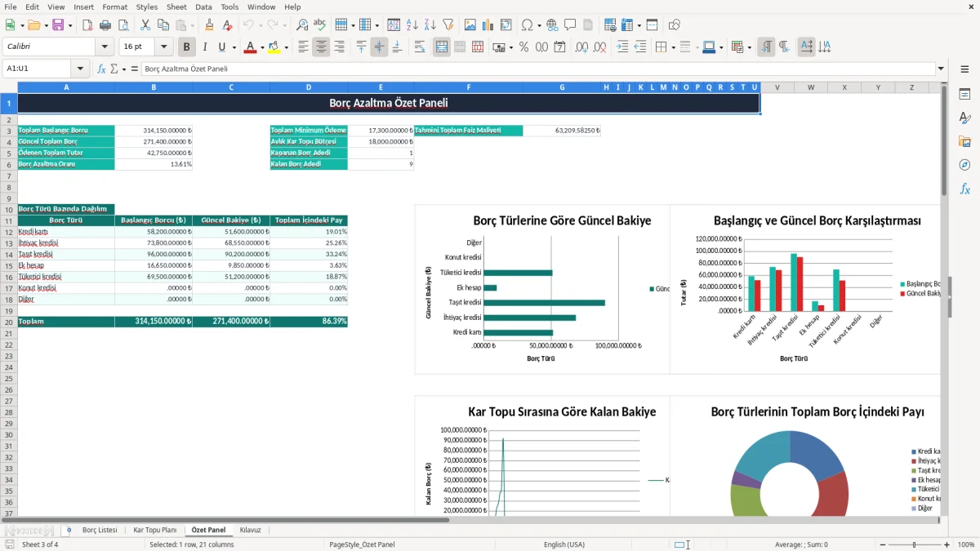The image size is (980, 551).
Task: Open the Font Name dropdown
Action: coord(105,47)
